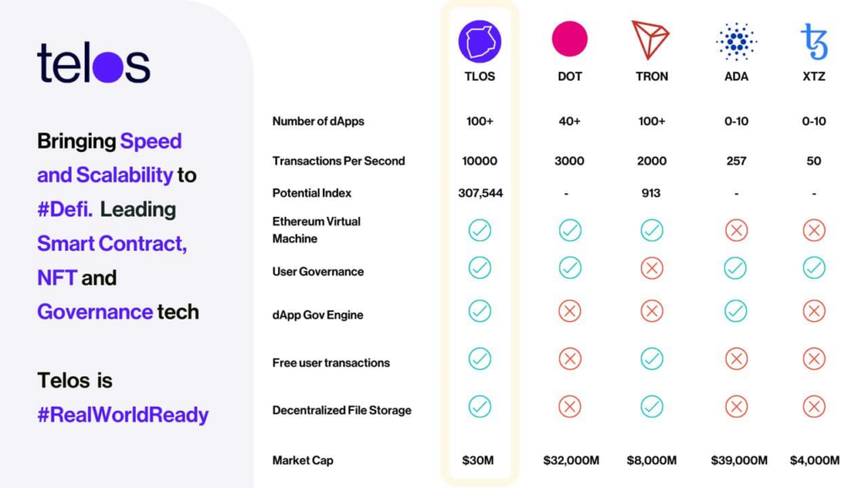
Task: Click the #Defi. hashtag text
Action: 65,209
